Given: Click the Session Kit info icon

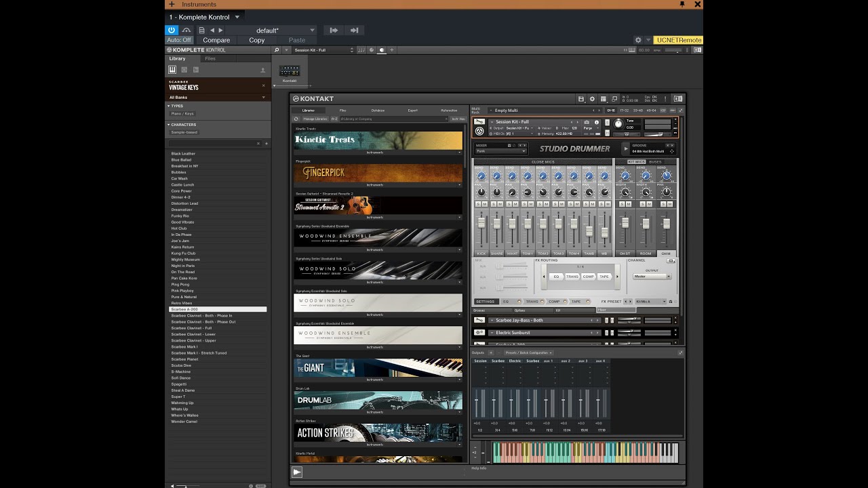Looking at the screenshot, I should (x=597, y=122).
